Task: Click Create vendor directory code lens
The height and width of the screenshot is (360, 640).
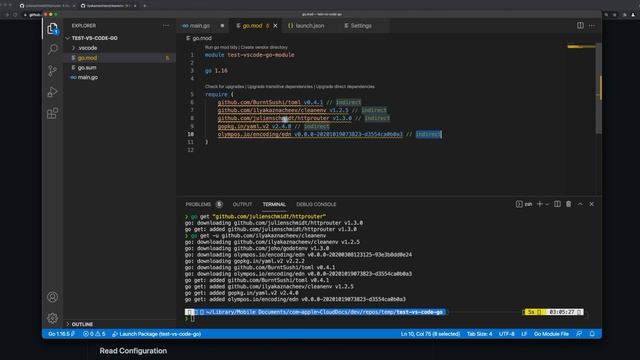Action: click(264, 47)
